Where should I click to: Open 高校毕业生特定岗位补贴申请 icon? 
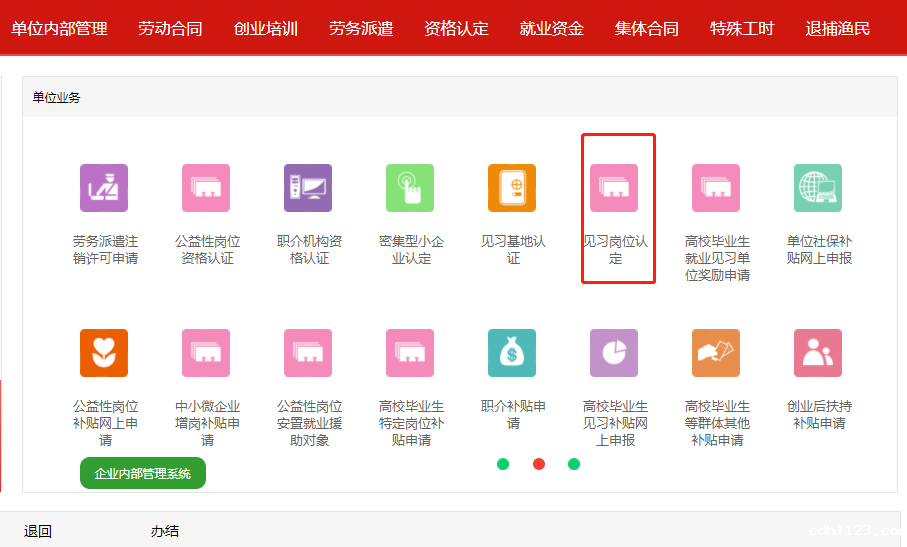410,353
